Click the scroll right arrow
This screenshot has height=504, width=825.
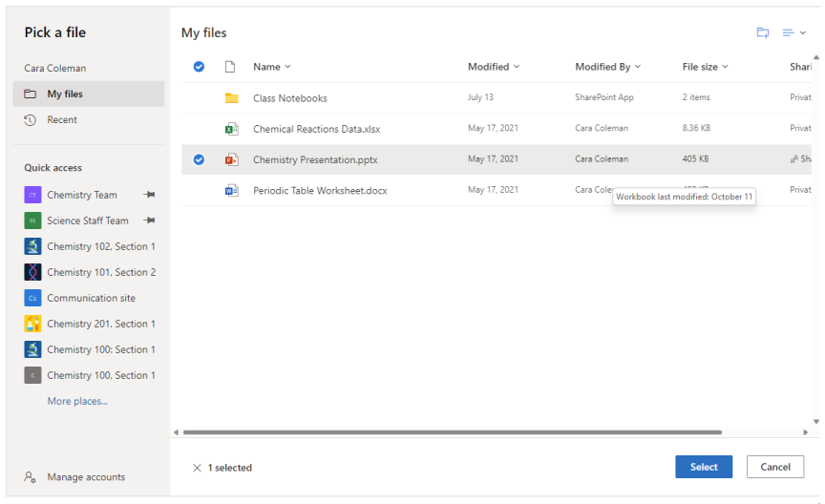(x=805, y=432)
